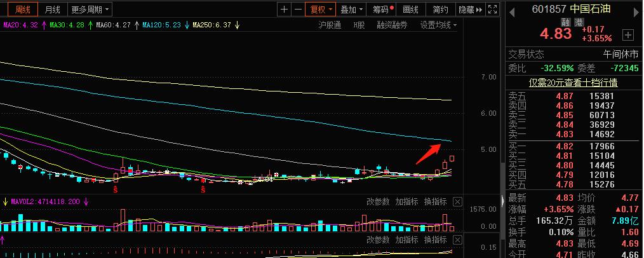The image size is (644, 258).
Task: Click the MA120:5.23 indicator label
Action: pos(161,25)
